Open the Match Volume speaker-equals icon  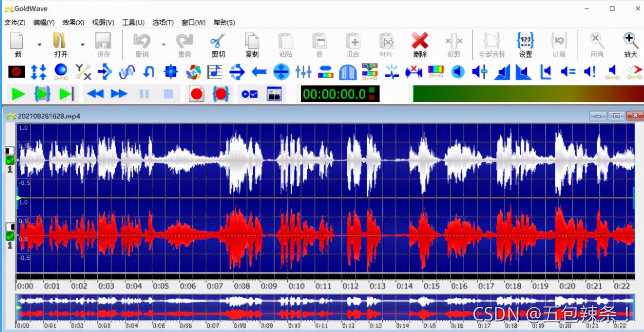(568, 72)
